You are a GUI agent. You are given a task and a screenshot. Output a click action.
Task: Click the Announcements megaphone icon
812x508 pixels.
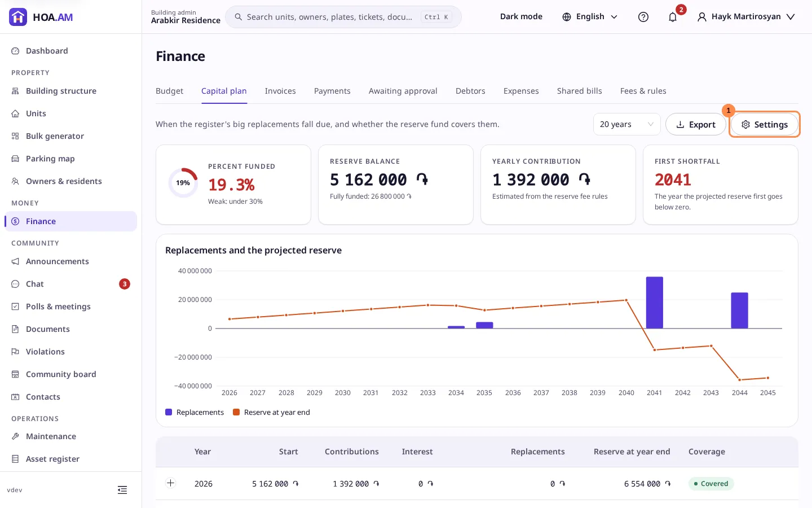15,261
